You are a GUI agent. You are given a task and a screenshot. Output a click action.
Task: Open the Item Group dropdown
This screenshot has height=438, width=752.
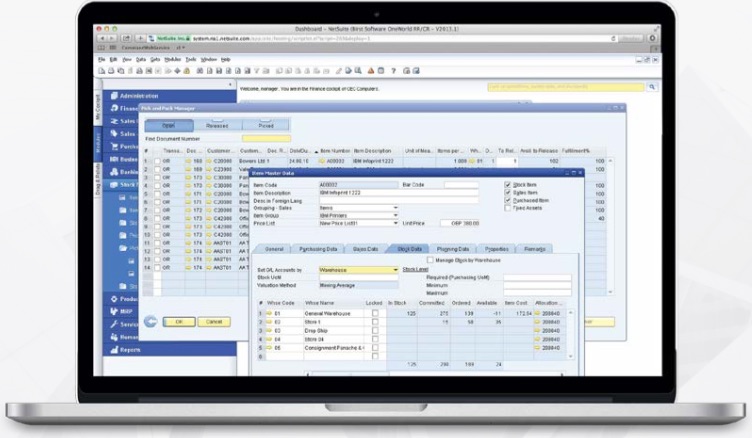point(394,214)
